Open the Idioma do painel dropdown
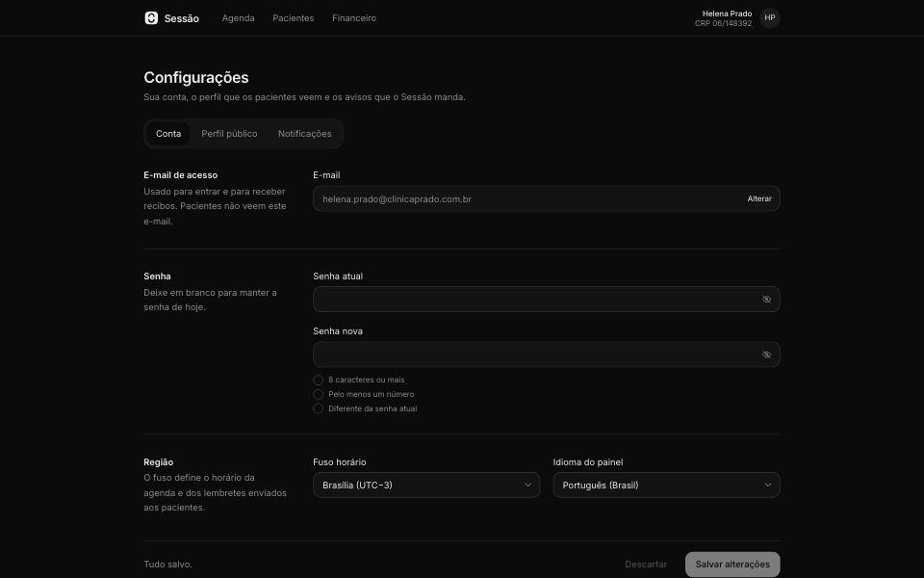This screenshot has width=924, height=578. click(x=666, y=486)
